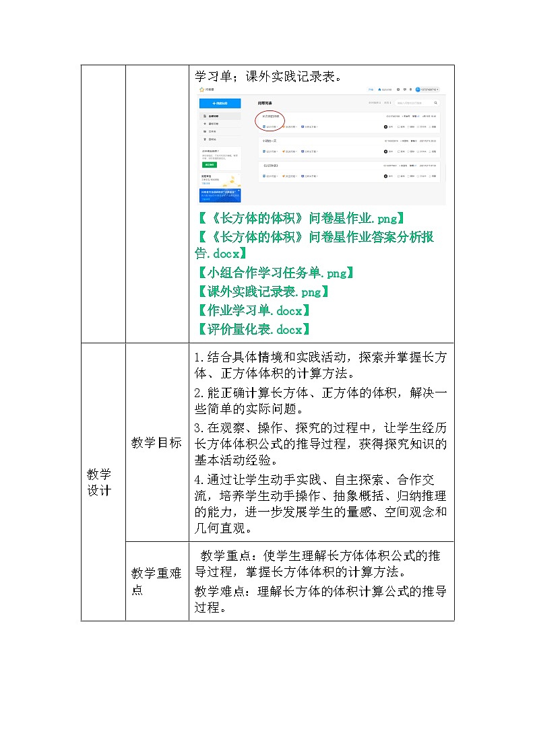Click objective 1 starting 结合具体情境和实践活动
Viewport: 535px width, 756px height.
321,365
